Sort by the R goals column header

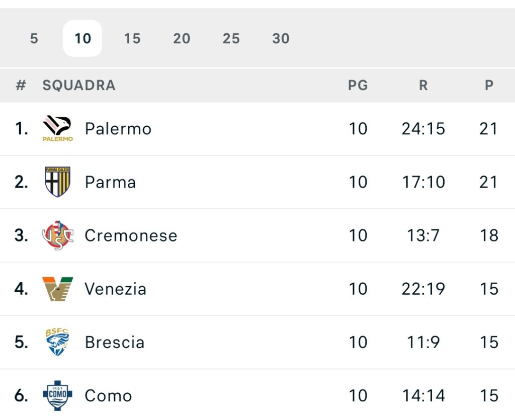click(423, 86)
